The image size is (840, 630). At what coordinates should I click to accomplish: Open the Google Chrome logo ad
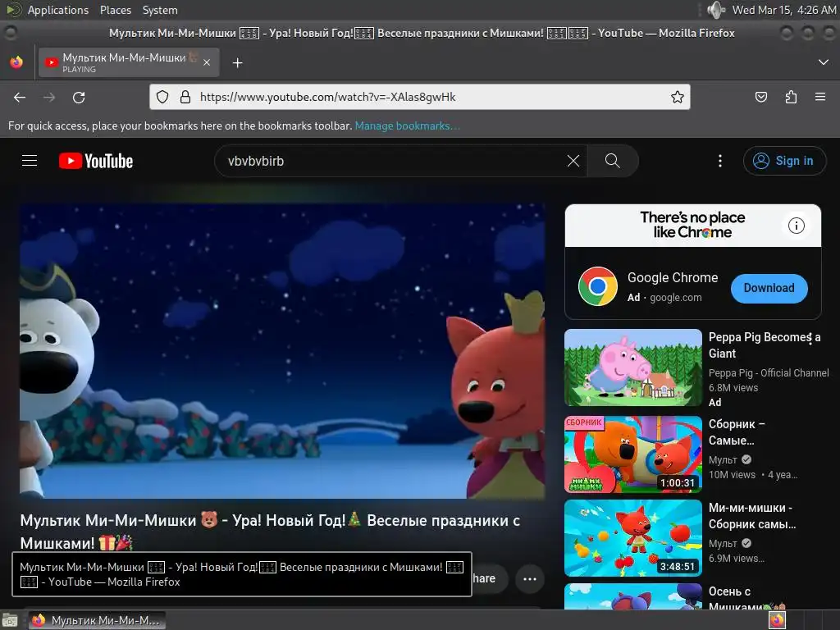[598, 286]
